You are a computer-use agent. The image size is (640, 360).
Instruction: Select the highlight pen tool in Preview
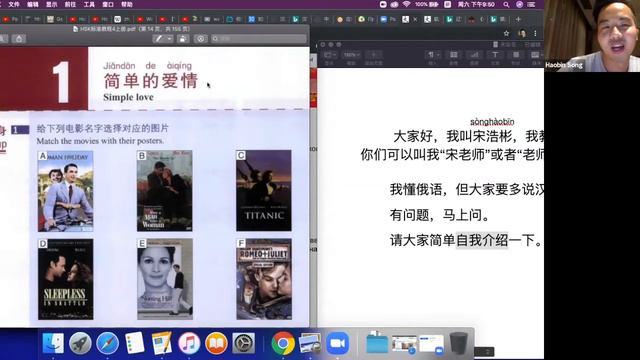click(x=159, y=39)
